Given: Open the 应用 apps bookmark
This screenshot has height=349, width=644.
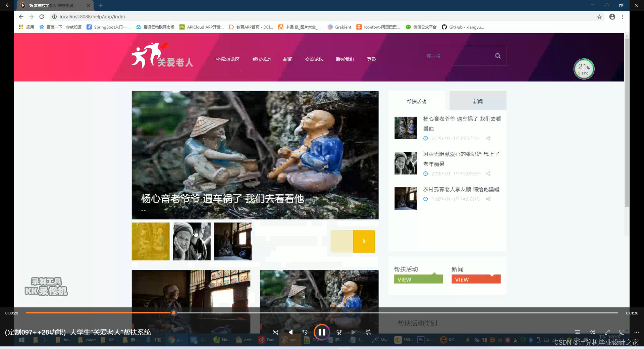Looking at the screenshot, I should pos(26,27).
